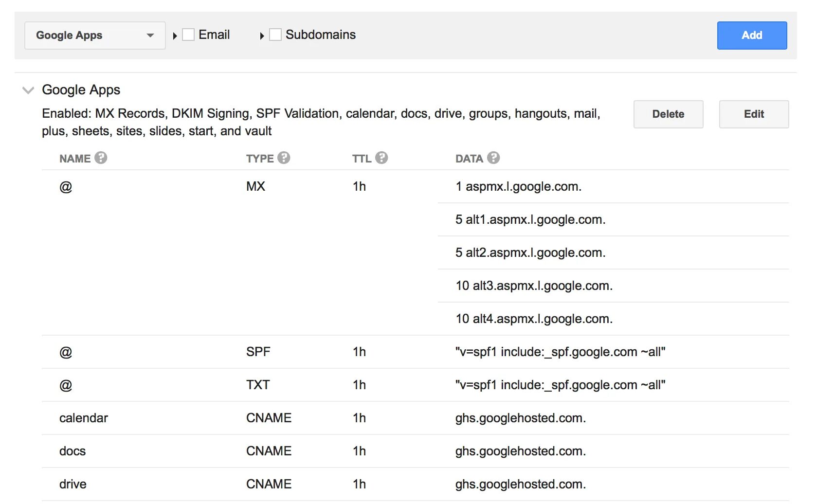This screenshot has width=834, height=504.
Task: Click the blue Add button
Action: (x=752, y=35)
